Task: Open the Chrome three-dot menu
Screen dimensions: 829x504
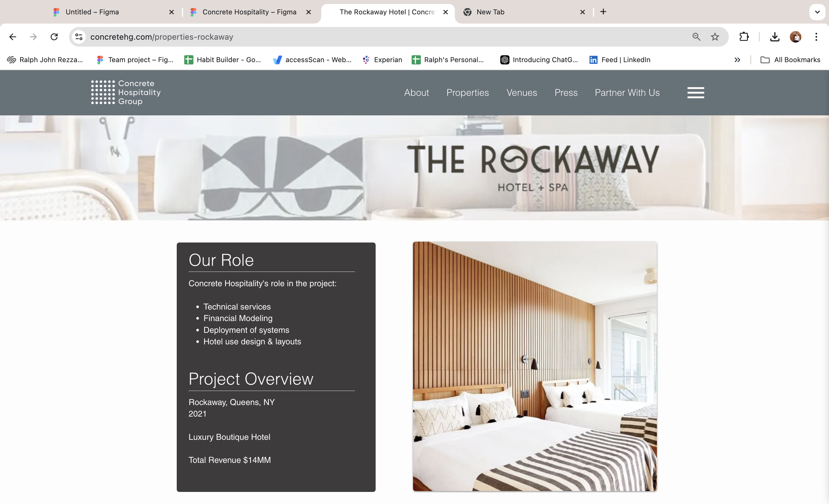Action: tap(816, 37)
